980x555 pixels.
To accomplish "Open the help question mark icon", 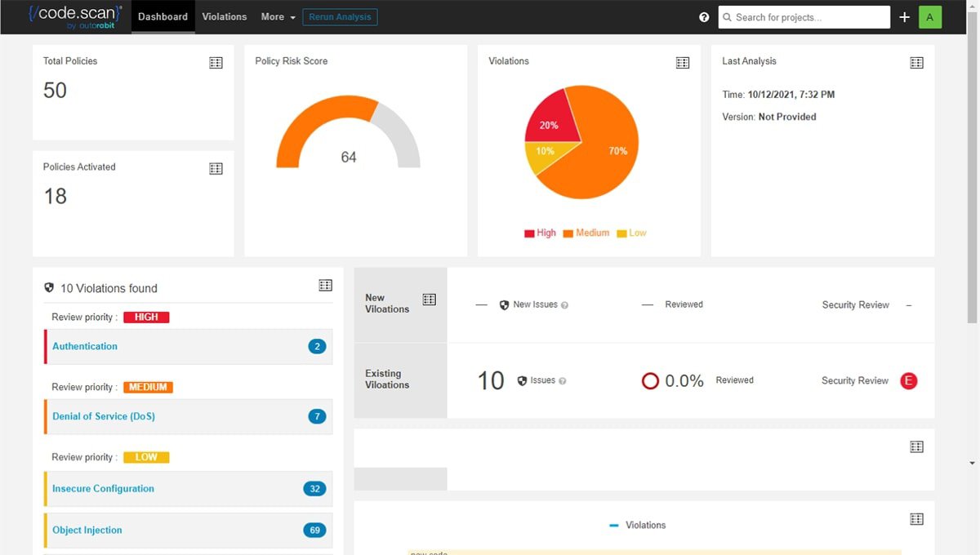I will (704, 16).
